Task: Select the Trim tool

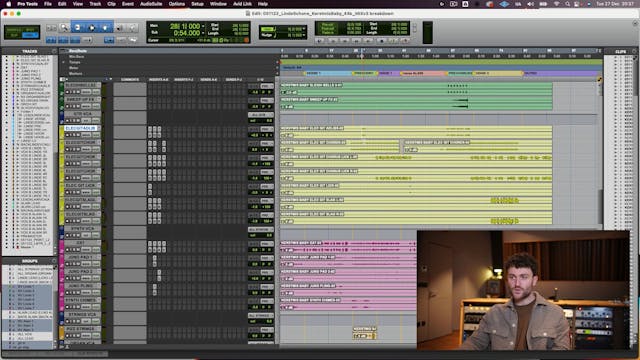Action: pos(78,28)
